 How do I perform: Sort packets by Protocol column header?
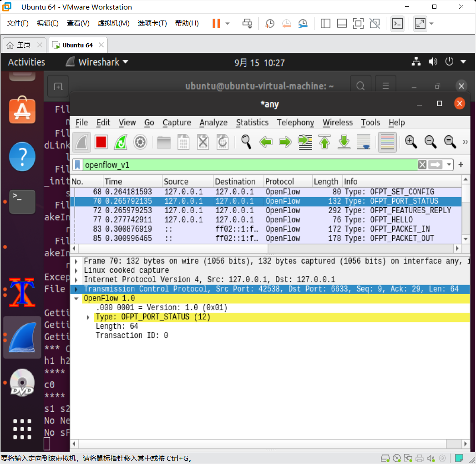click(288, 182)
